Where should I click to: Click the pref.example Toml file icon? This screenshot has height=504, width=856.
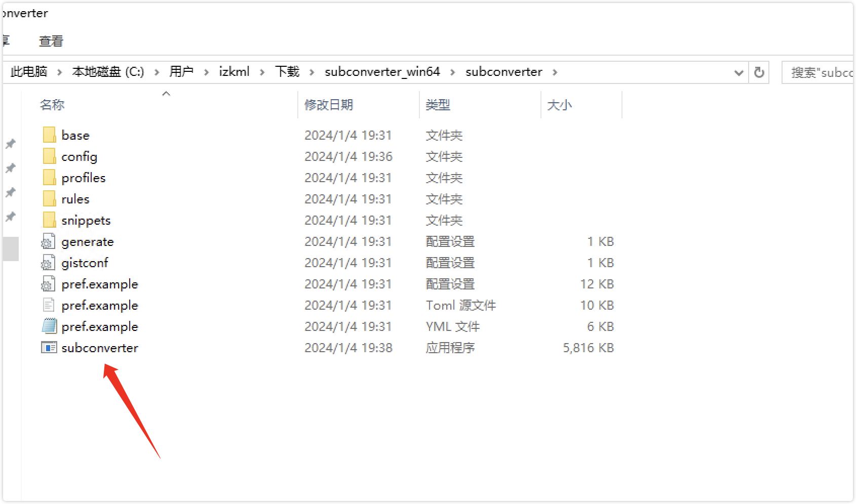pos(49,305)
